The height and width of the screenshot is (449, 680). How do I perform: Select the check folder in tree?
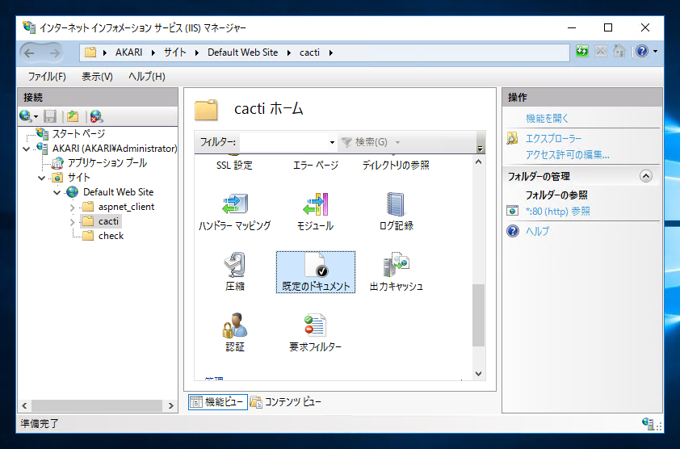[x=111, y=236]
